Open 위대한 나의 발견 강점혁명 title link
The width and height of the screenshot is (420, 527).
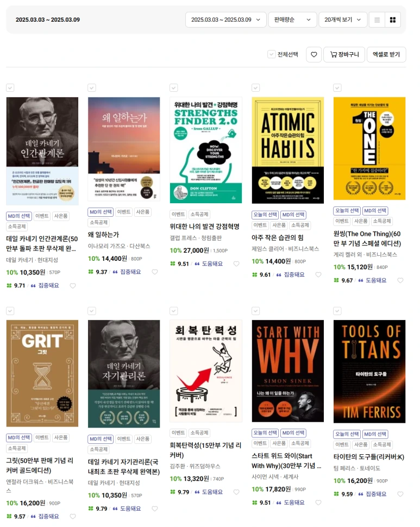205,227
